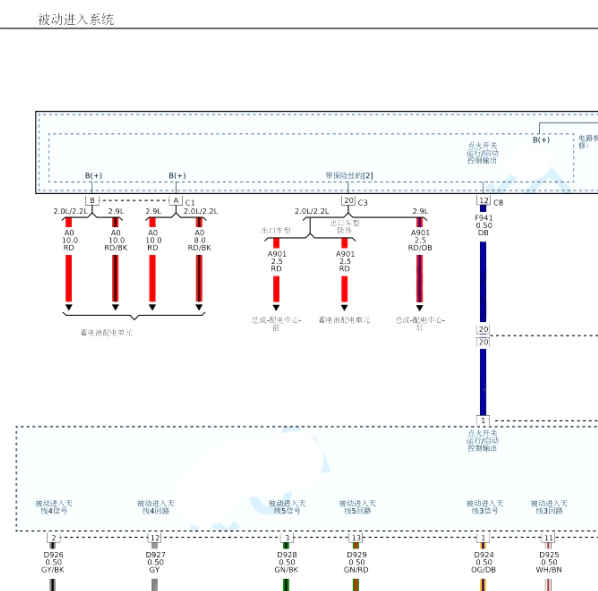Select pin 1 box above D924
The image size is (598, 591).
(x=483, y=538)
